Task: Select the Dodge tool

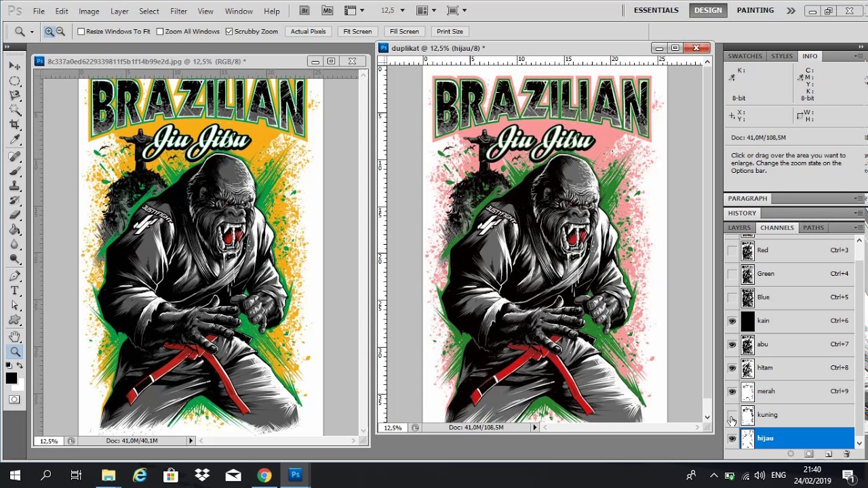Action: pos(15,259)
